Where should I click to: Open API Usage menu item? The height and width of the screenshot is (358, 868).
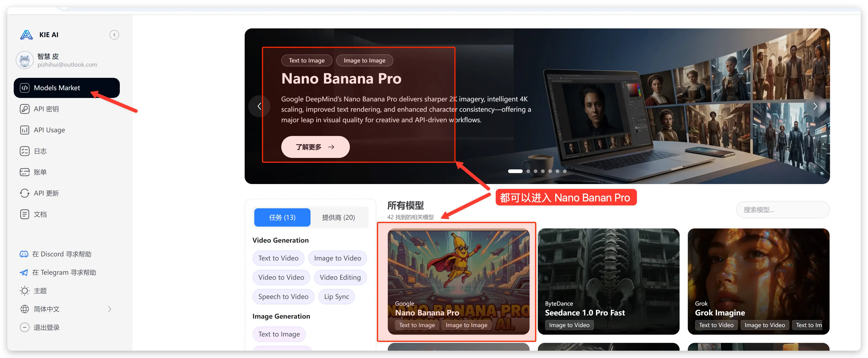67,130
